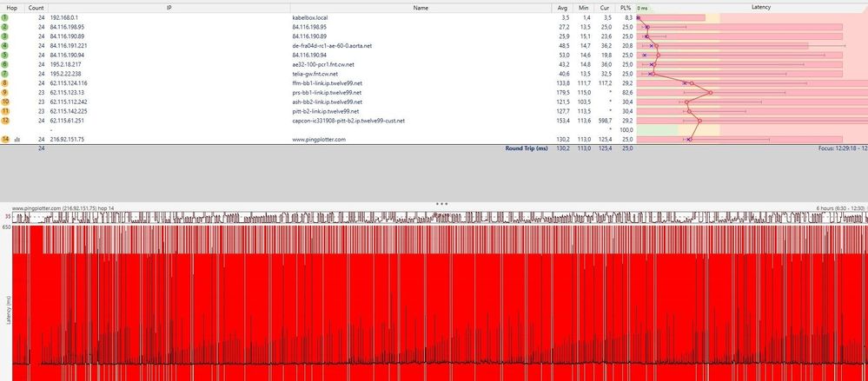Select the orange hop 12 icon
The image size is (868, 381).
click(5, 121)
